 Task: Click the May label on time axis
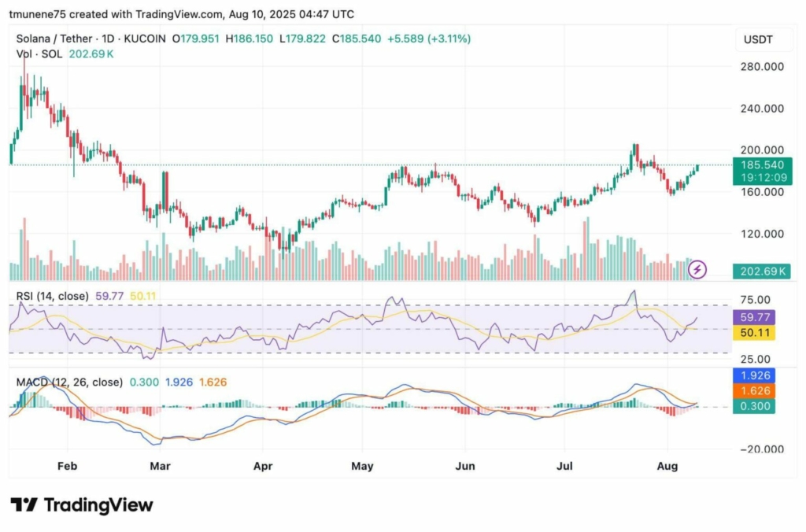point(362,466)
